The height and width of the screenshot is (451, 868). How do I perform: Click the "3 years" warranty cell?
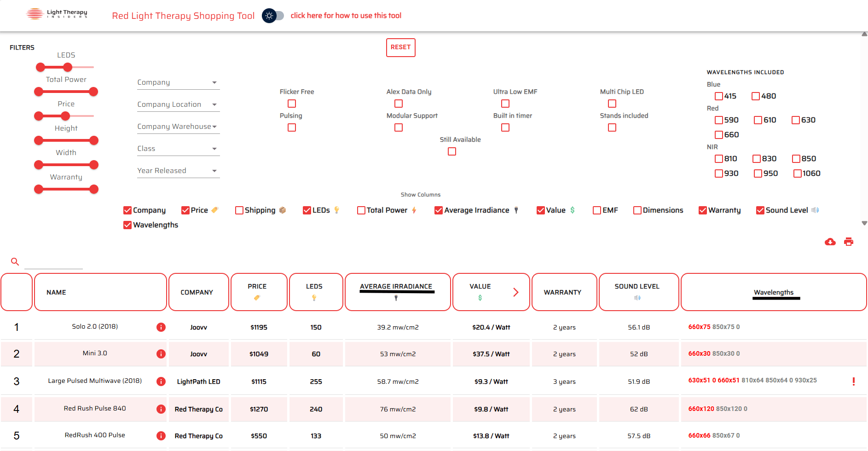point(564,382)
